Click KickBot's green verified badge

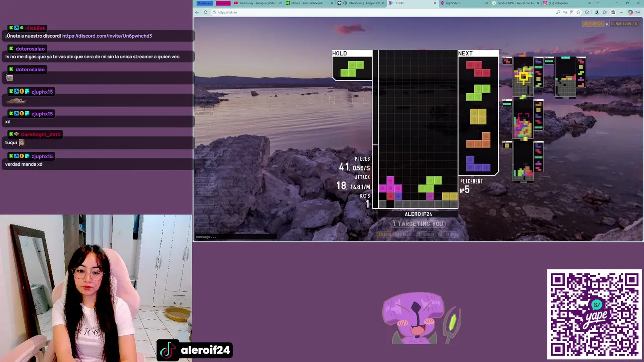[x=22, y=28]
